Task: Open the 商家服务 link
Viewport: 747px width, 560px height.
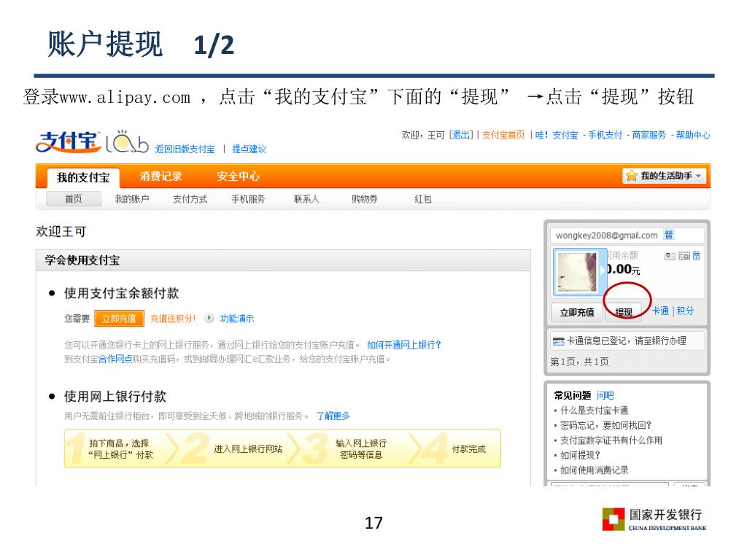Action: pos(649,135)
